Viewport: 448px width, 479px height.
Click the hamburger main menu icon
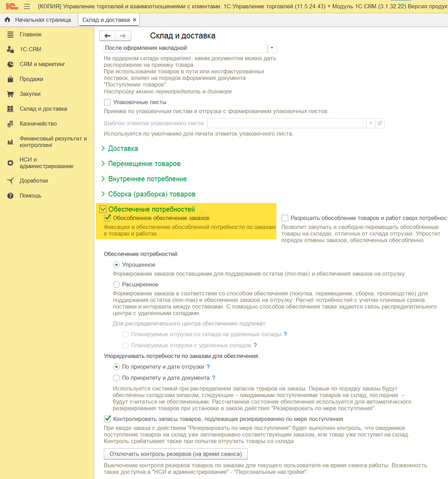(x=27, y=7)
